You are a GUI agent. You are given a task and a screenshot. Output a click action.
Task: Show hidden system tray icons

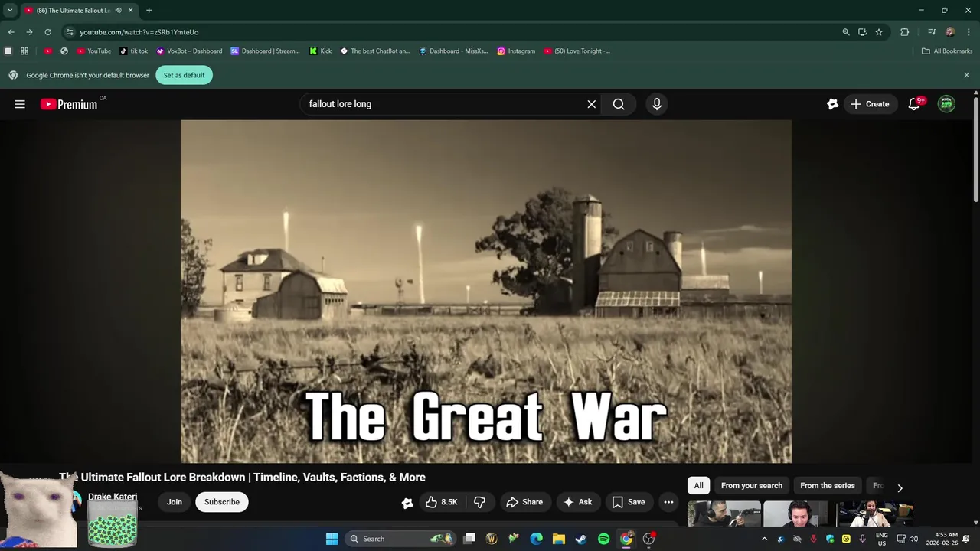[764, 539]
